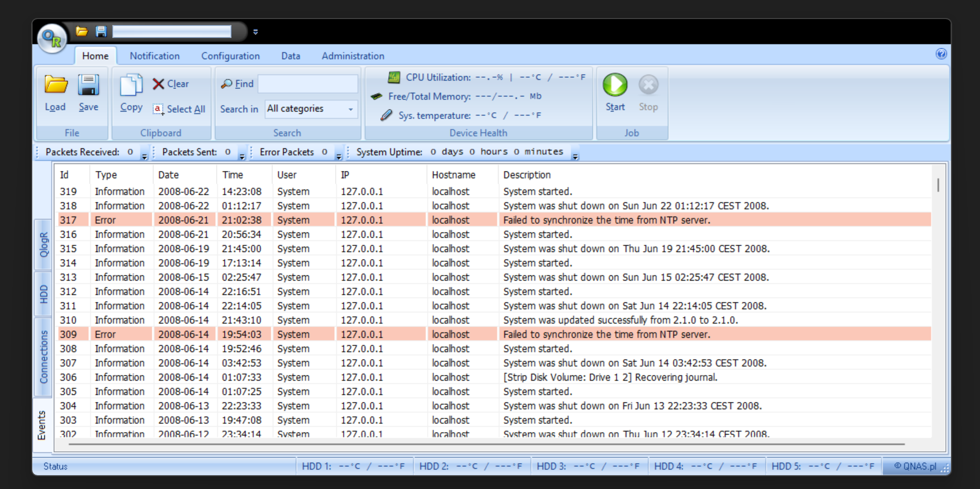
Task: Click the QlogR application orb button
Action: pyautogui.click(x=52, y=38)
